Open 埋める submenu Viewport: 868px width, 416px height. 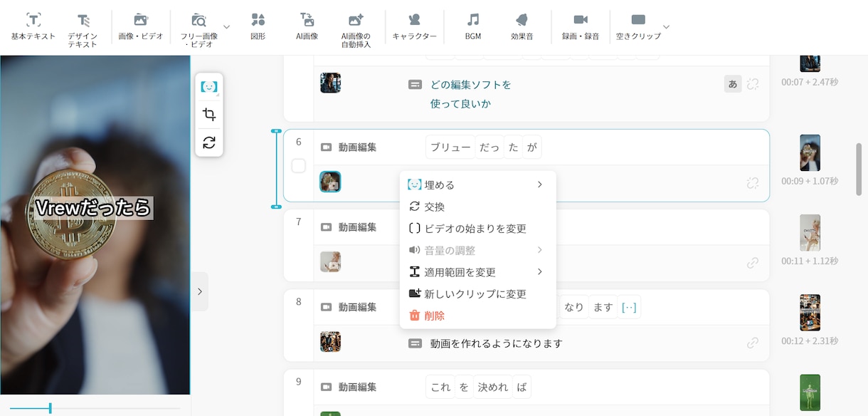[478, 184]
